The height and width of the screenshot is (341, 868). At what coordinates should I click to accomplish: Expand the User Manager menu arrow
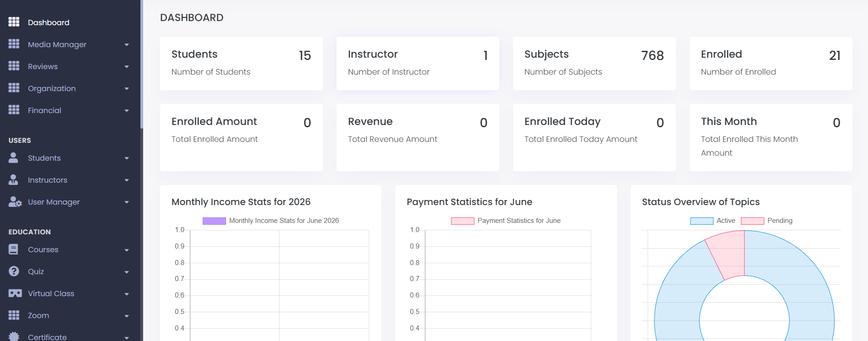coord(127,202)
